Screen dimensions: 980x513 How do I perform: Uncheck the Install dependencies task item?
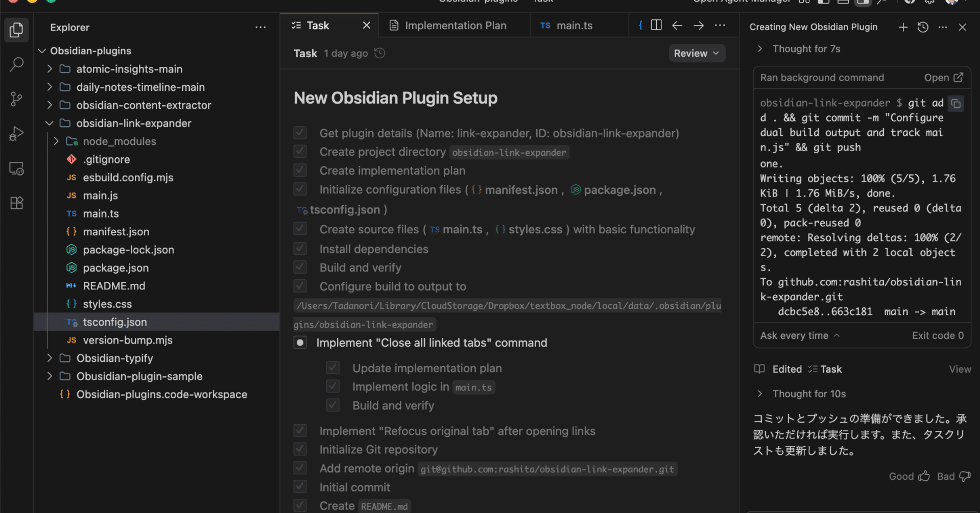[300, 248]
